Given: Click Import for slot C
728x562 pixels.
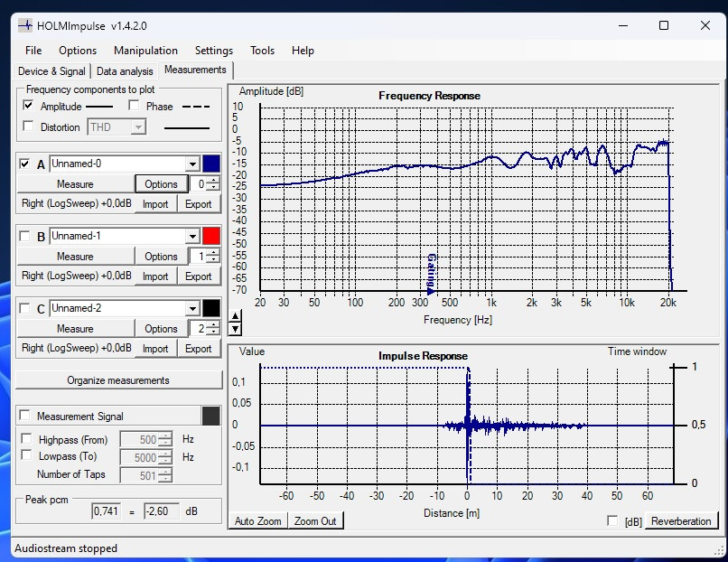Looking at the screenshot, I should click(x=155, y=349).
